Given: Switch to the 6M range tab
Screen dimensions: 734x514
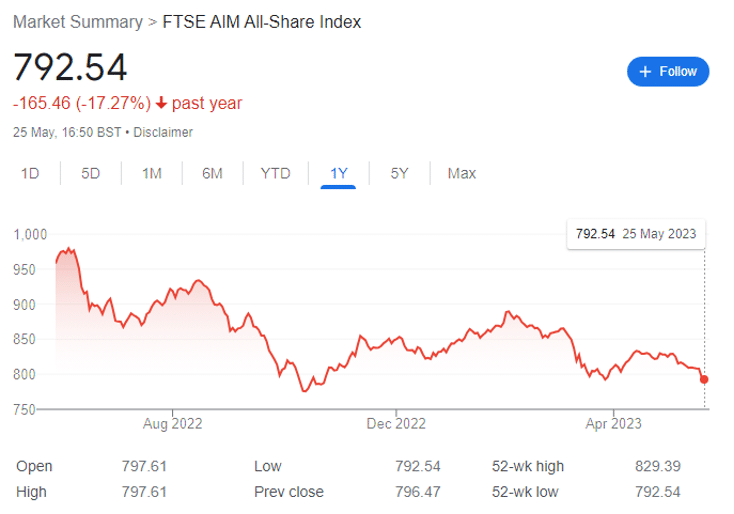Looking at the screenshot, I should pos(212,174).
